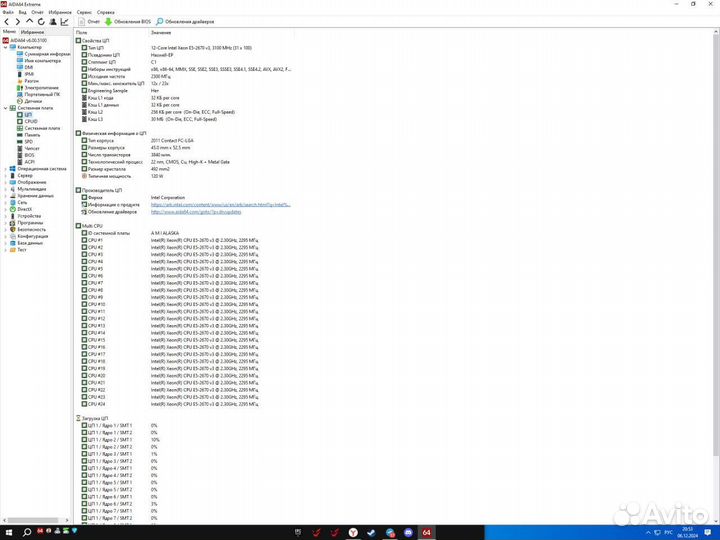Viewport: 720px width, 540px height.
Task: Expand the Отображение tree node
Action: click(x=6, y=182)
